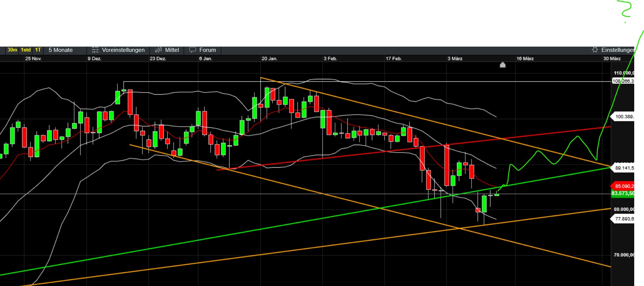644x286 pixels.
Task: Select the 108.266 price level label
Action: [623, 81]
